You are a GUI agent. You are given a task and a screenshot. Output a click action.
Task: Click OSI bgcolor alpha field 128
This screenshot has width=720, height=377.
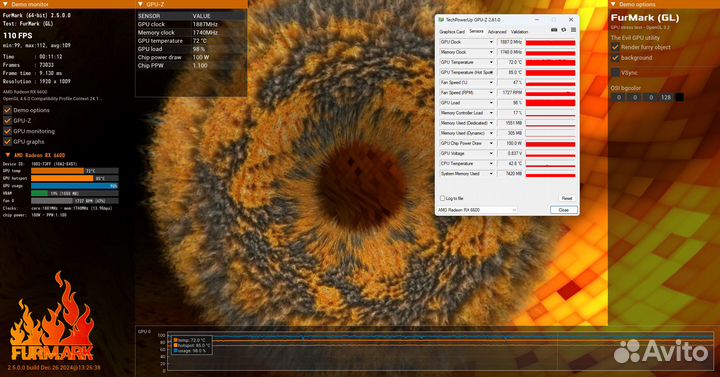pos(666,97)
